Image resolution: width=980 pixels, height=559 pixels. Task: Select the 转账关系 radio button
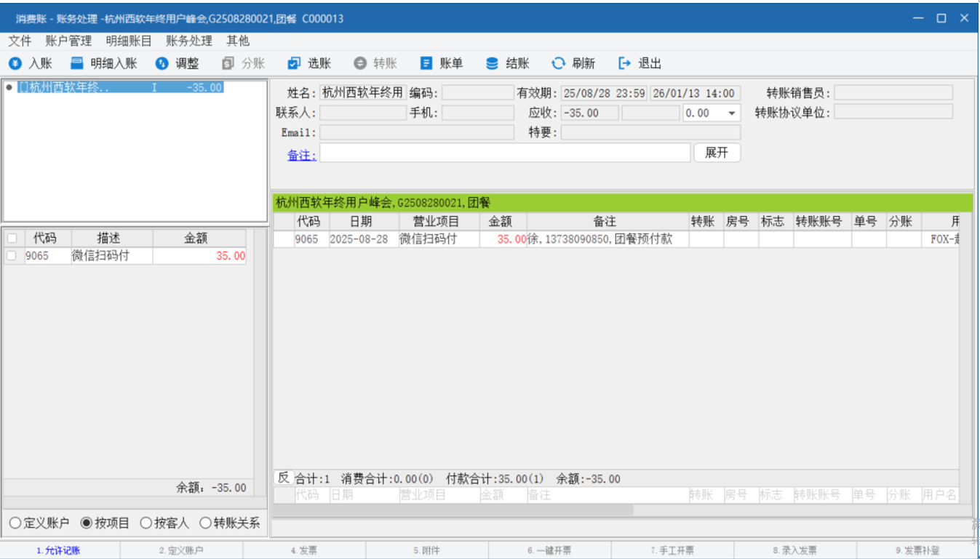point(205,523)
